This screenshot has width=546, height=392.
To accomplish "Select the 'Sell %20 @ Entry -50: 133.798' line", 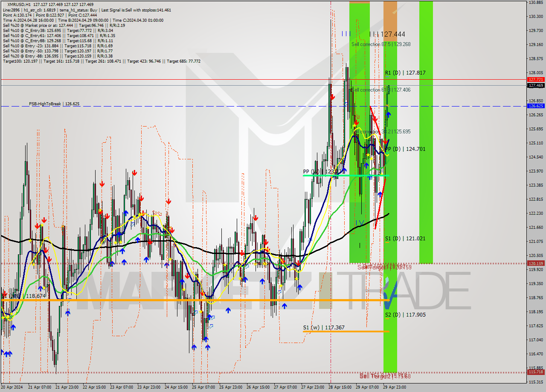I will [58, 51].
